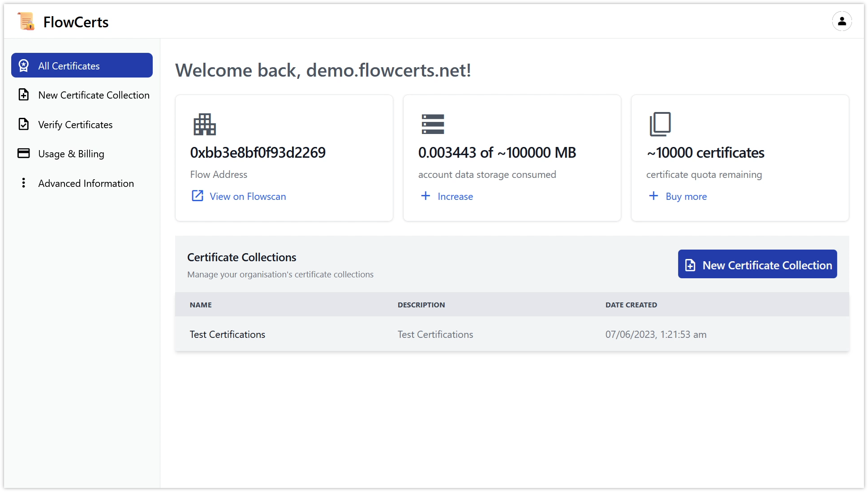Screen dimensions: 868x492
Task: Click Buy more certificates link
Action: (686, 196)
